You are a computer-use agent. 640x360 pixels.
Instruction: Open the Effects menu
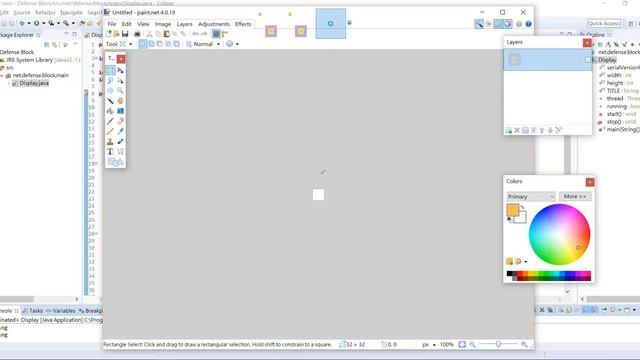coord(243,24)
